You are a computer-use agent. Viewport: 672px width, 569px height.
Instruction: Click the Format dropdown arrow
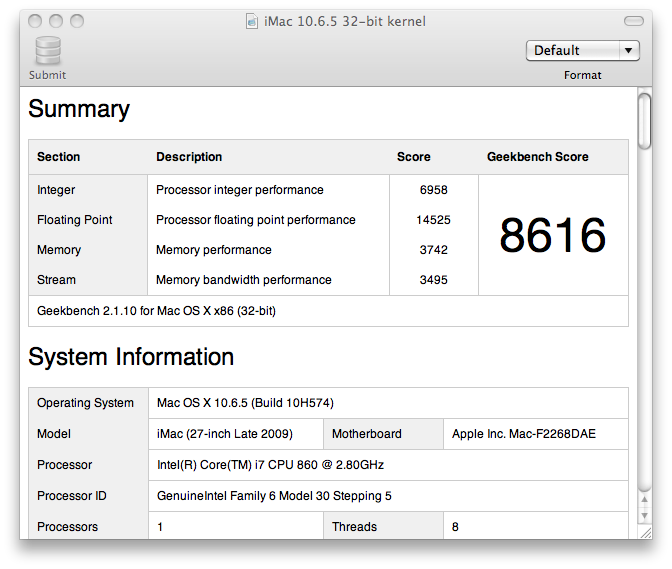pos(629,51)
